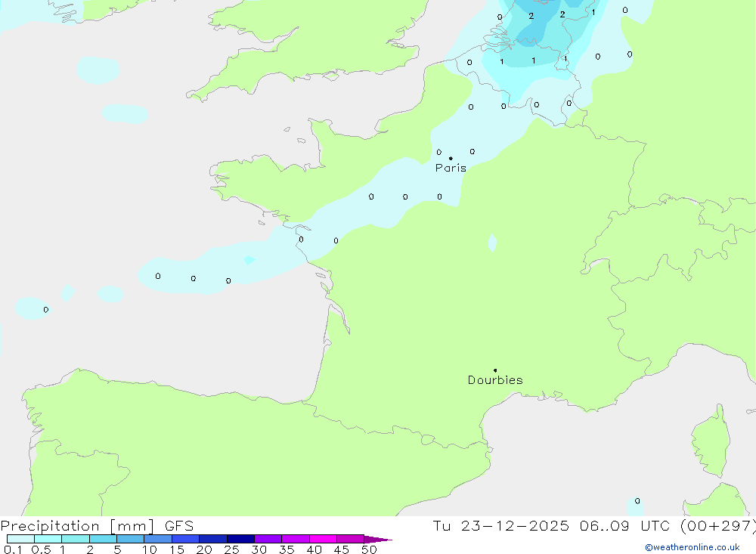The image size is (756, 554).
Task: Click the Dourbies location label
Action: pos(495,380)
